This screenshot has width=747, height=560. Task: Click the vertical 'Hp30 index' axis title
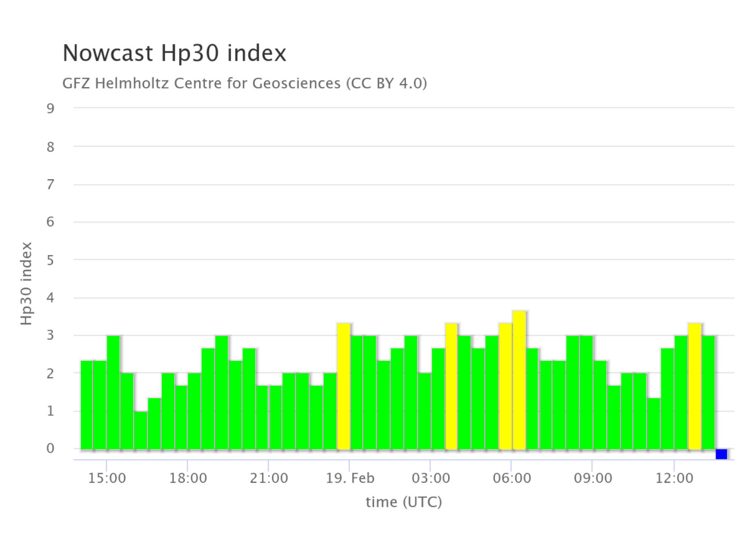click(26, 284)
